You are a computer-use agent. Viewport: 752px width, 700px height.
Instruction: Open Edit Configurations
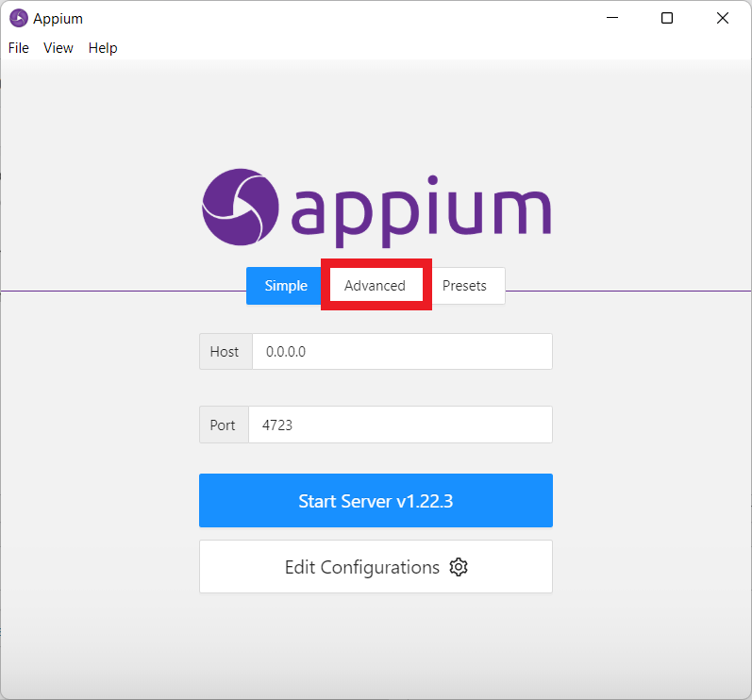pyautogui.click(x=376, y=567)
